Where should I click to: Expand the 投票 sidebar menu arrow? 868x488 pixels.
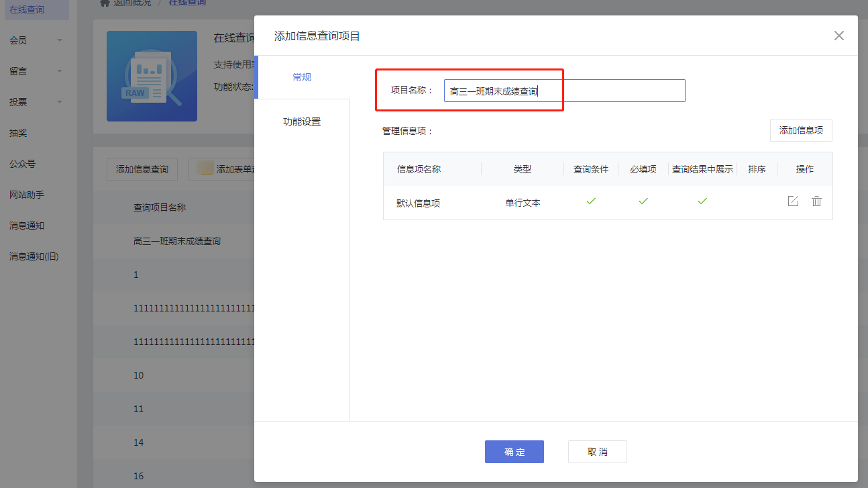tap(60, 103)
